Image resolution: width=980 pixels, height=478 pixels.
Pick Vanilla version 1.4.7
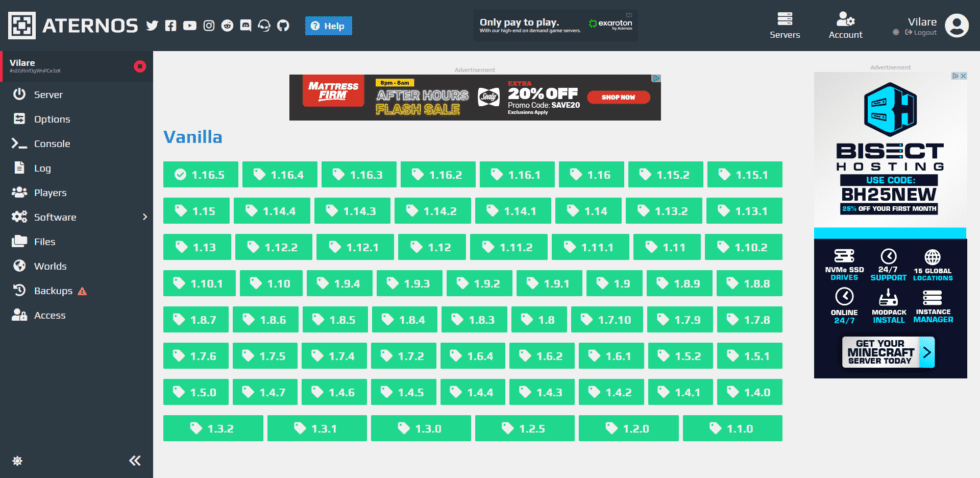click(x=265, y=392)
